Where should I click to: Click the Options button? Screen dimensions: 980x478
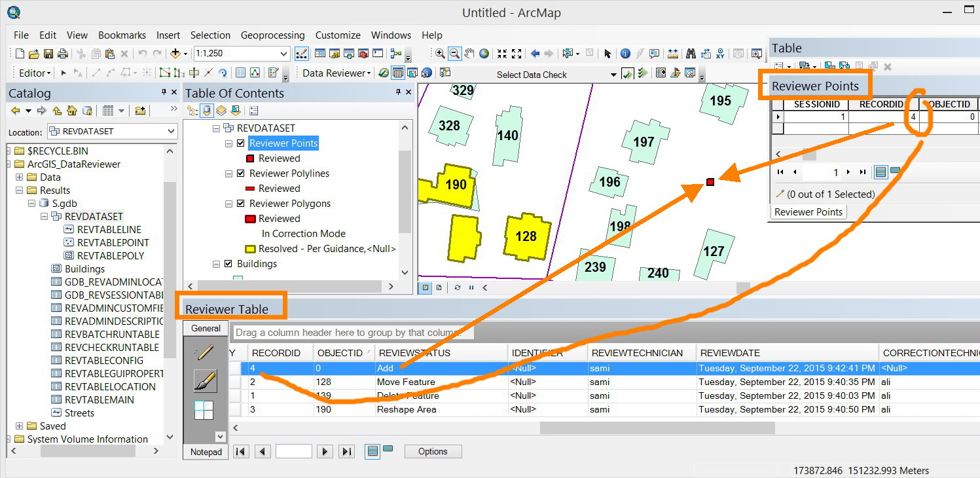433,451
